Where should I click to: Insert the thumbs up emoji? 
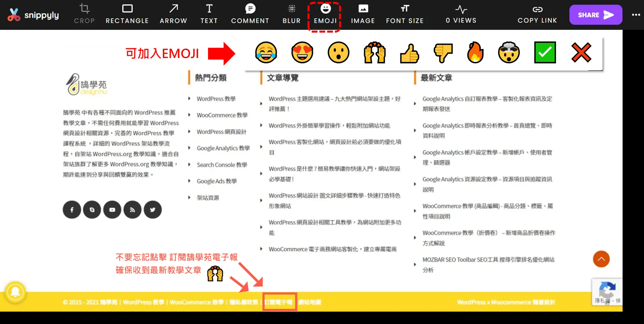coord(410,53)
